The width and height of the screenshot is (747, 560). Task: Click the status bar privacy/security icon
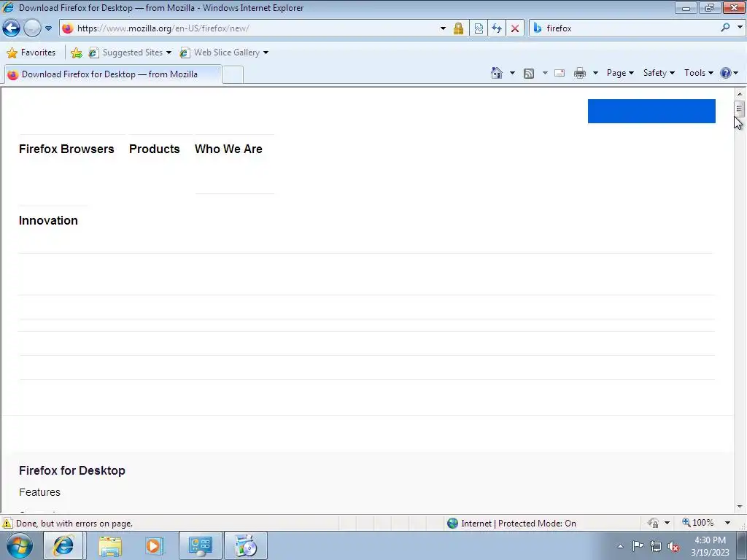653,523
